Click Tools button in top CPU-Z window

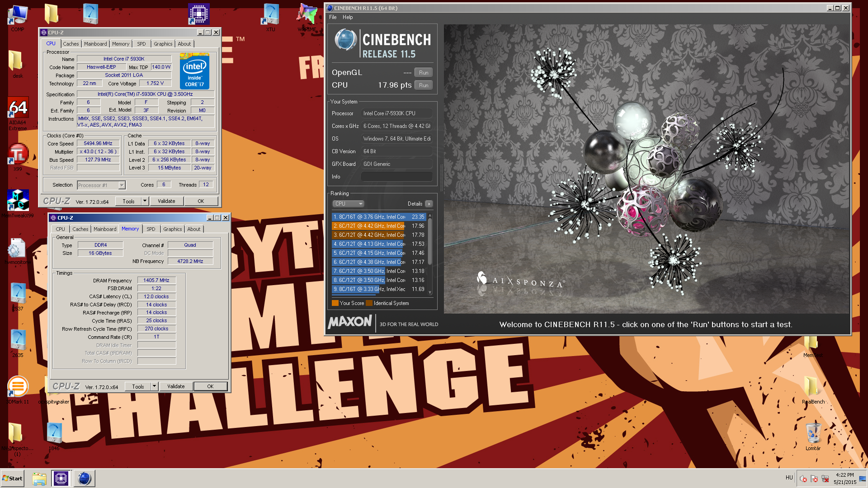pos(128,201)
